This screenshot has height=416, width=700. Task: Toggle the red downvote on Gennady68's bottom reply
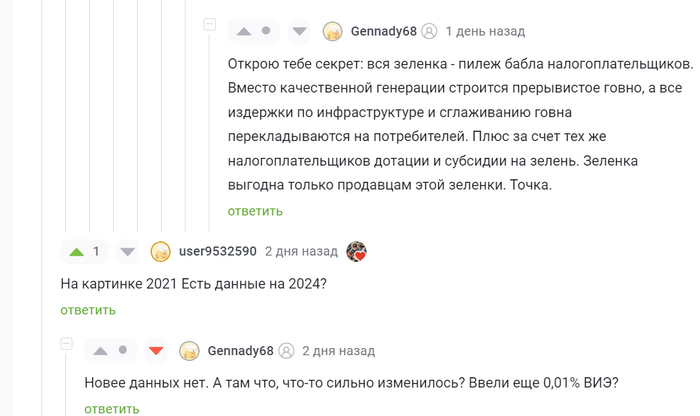point(155,351)
